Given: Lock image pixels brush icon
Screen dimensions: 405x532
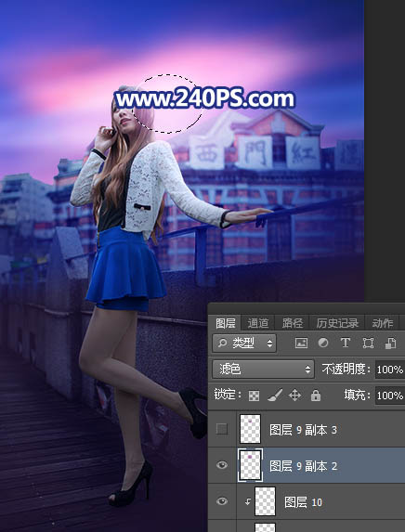Looking at the screenshot, I should (x=274, y=395).
